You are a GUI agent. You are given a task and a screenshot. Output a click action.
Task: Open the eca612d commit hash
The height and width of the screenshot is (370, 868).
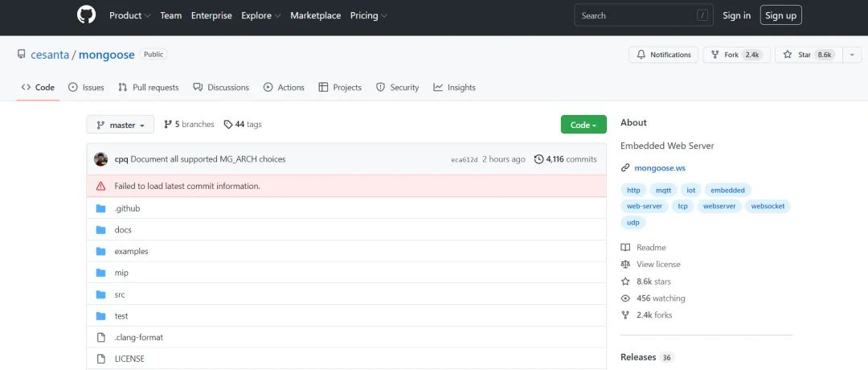click(x=465, y=160)
